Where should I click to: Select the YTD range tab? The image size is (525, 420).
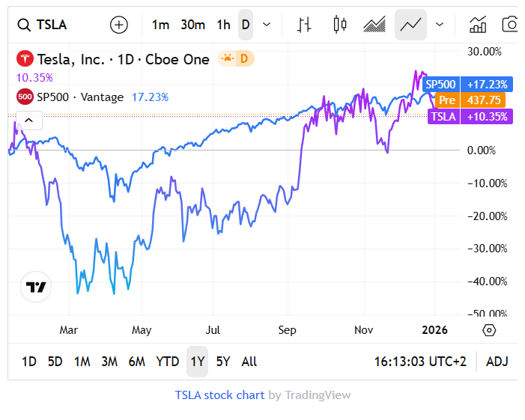[167, 362]
